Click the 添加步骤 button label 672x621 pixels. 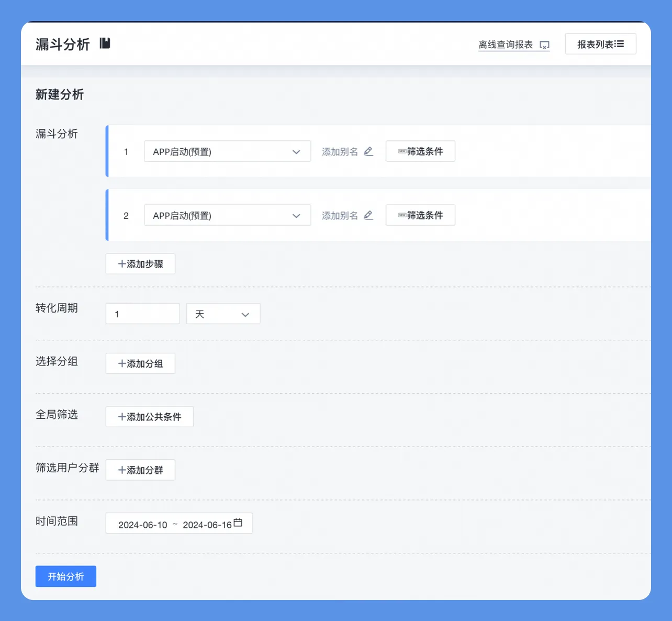click(145, 264)
